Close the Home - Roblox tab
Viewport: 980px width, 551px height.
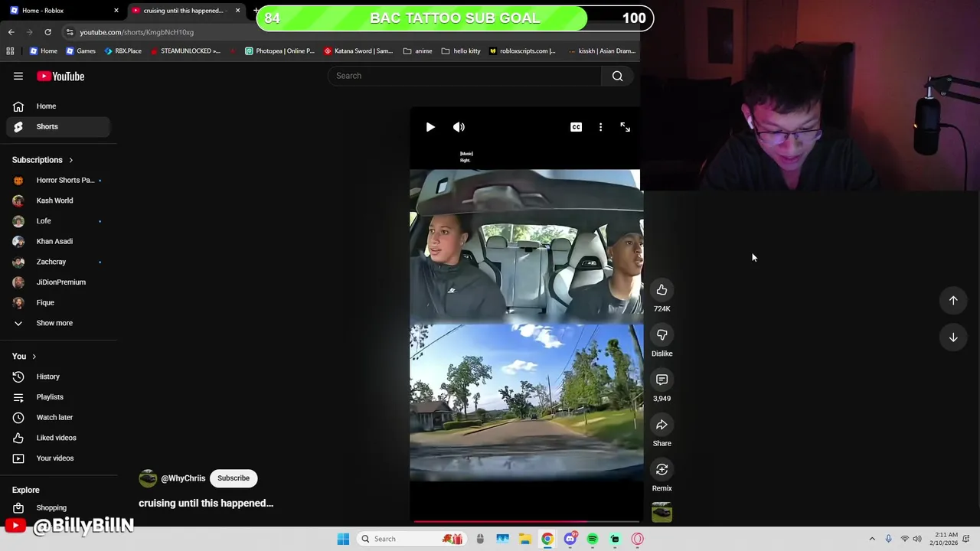point(116,11)
